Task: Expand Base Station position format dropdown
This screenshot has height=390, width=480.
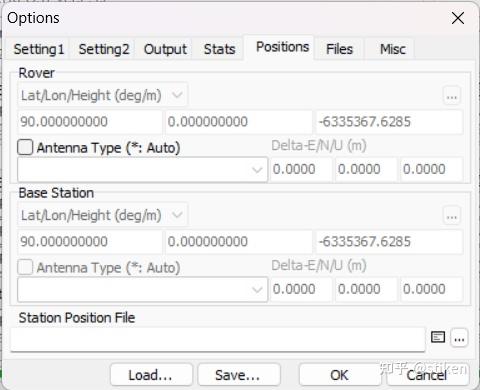Action: point(102,215)
